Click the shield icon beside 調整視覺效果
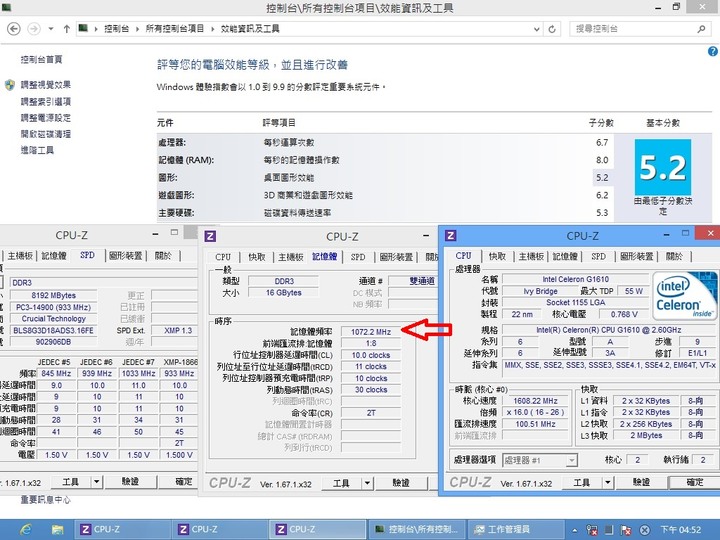The height and width of the screenshot is (540, 720). (10, 85)
